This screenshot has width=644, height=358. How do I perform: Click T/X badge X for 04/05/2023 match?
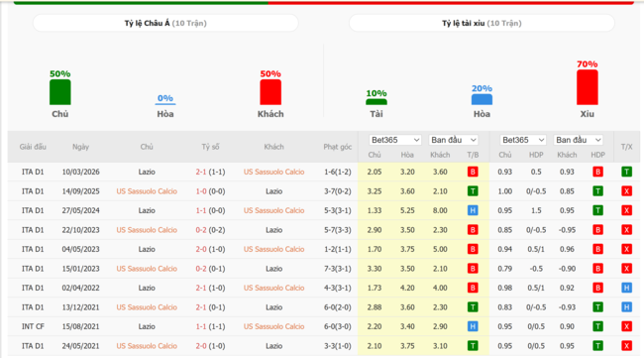[627, 249]
